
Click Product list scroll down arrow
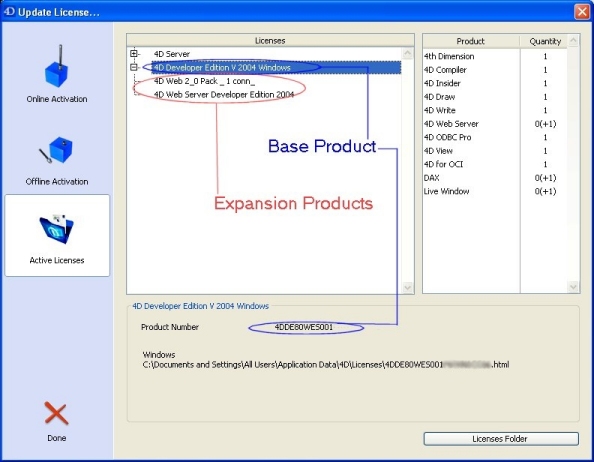point(573,287)
